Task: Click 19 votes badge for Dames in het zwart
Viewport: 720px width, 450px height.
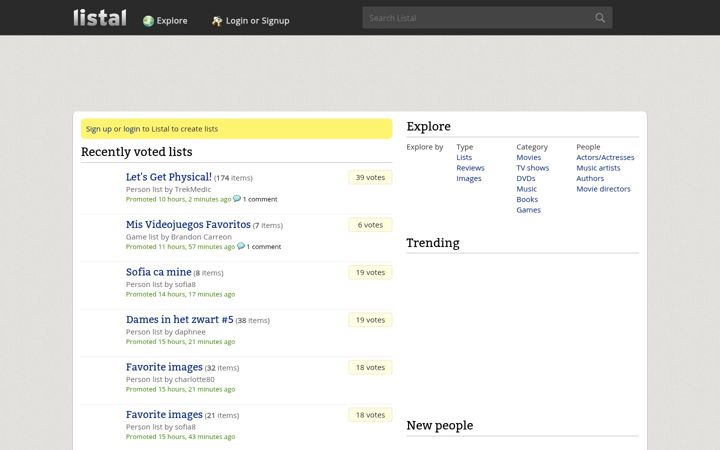Action: pos(370,320)
